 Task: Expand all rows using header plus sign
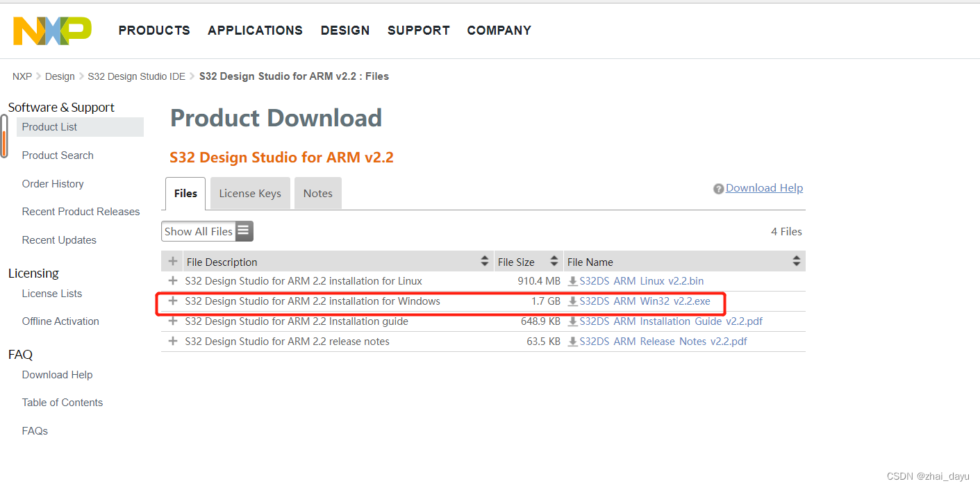[173, 262]
